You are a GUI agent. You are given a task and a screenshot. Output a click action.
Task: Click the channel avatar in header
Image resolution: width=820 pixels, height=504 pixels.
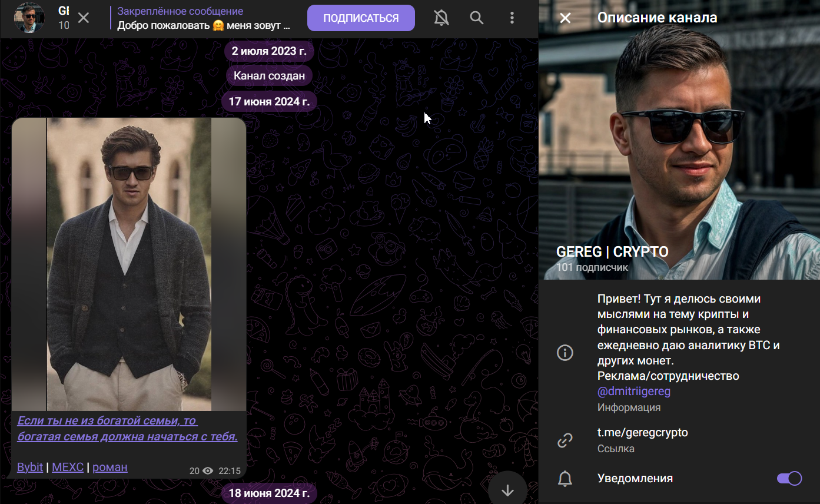29,18
